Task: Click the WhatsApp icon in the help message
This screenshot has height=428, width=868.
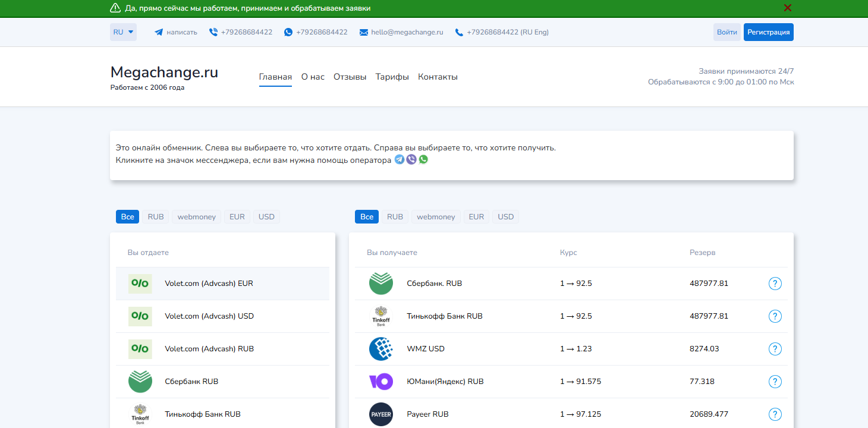Action: [x=423, y=159]
